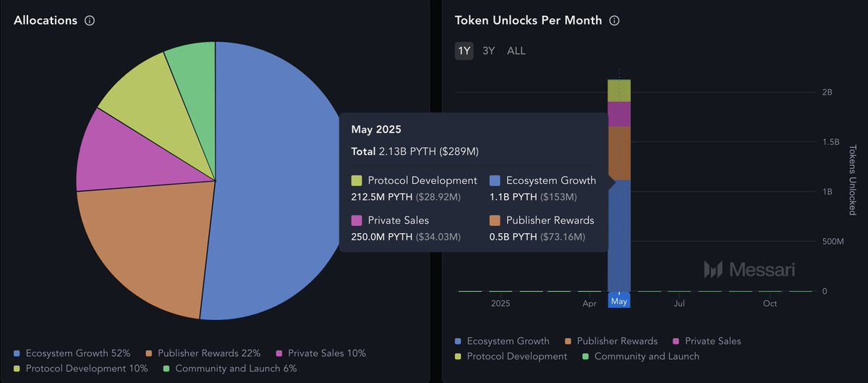Click Private Sales 10% pie legend entry
The height and width of the screenshot is (383, 868).
coord(320,353)
